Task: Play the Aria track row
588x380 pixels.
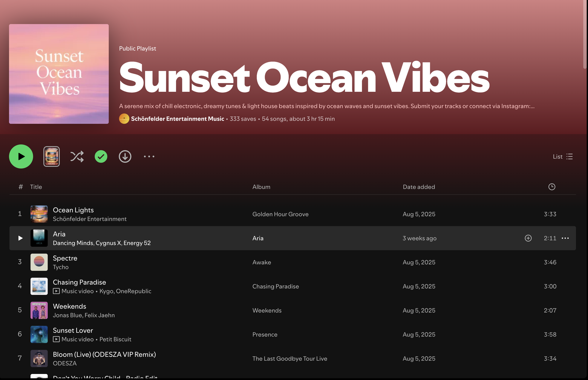Action: 20,238
